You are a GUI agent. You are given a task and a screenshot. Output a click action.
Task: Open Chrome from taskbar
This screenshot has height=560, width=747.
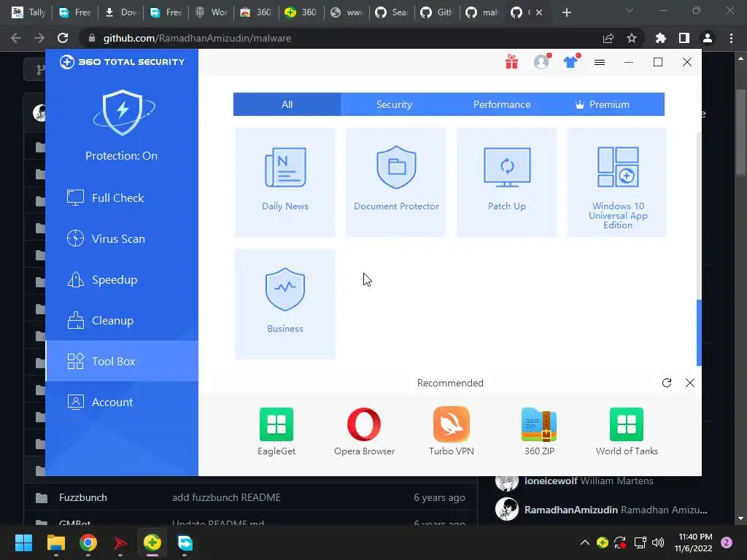(88, 542)
